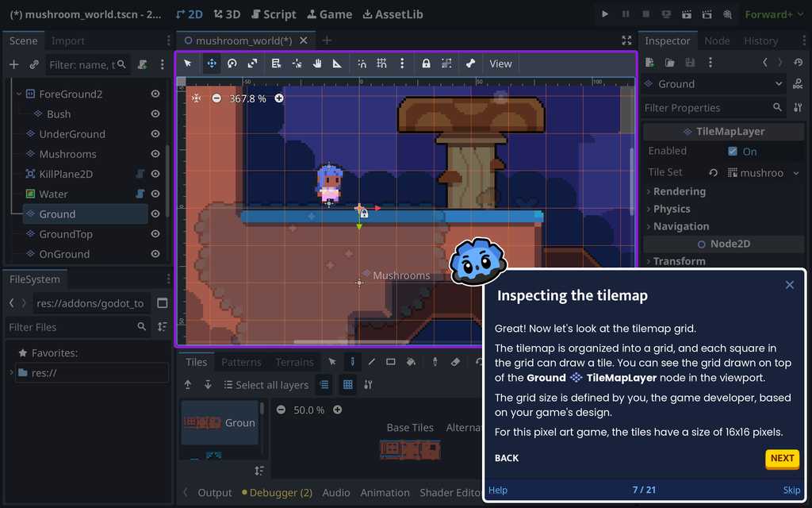Open the Terrains tab
812x508 pixels.
pyautogui.click(x=294, y=362)
